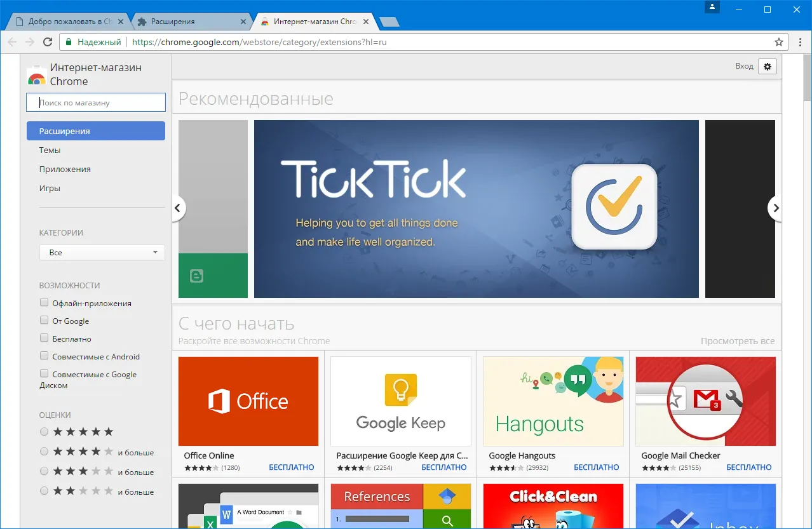
Task: Click БЕСПЛАТНО under Google Keep extension
Action: (x=444, y=467)
